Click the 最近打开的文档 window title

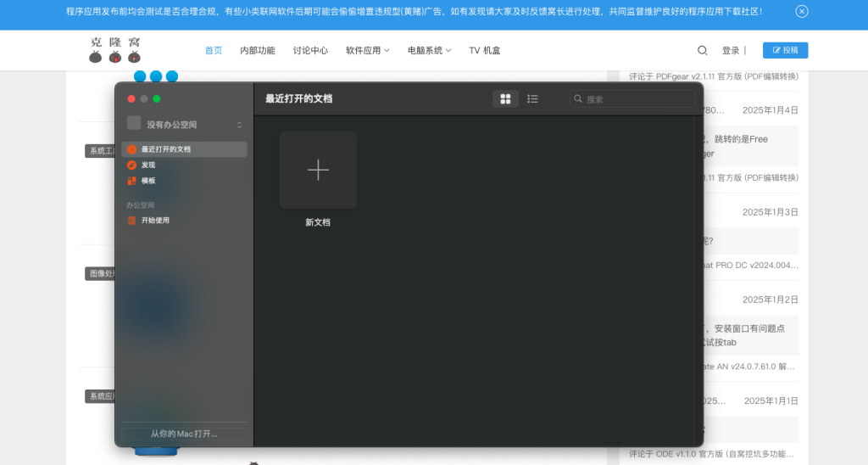point(299,98)
